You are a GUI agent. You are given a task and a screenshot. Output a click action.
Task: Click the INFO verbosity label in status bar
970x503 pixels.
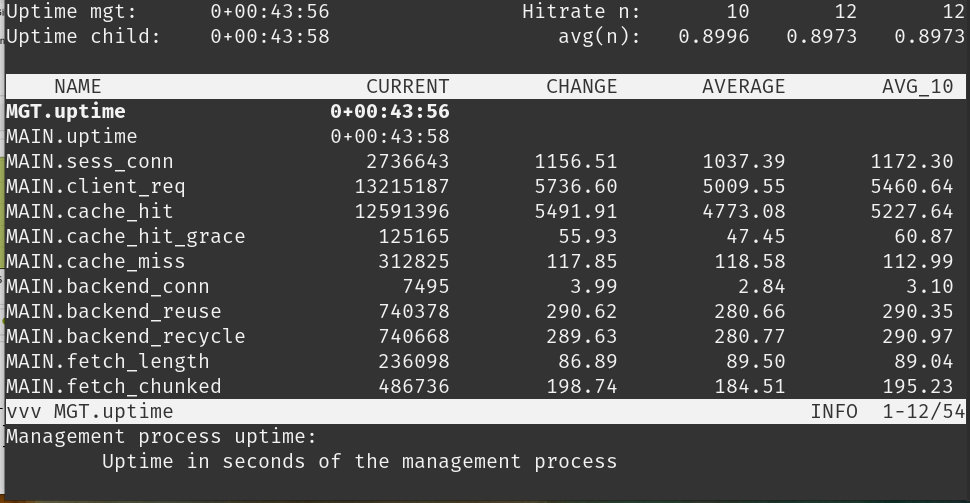[834, 412]
